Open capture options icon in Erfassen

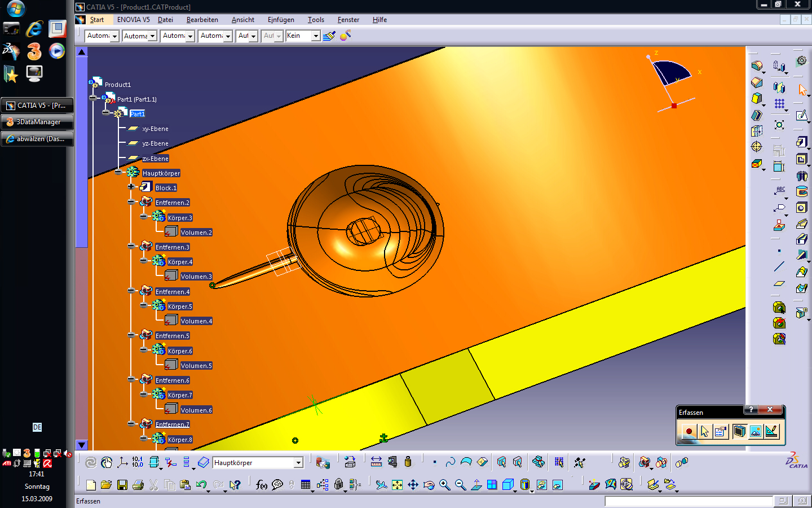click(x=720, y=432)
